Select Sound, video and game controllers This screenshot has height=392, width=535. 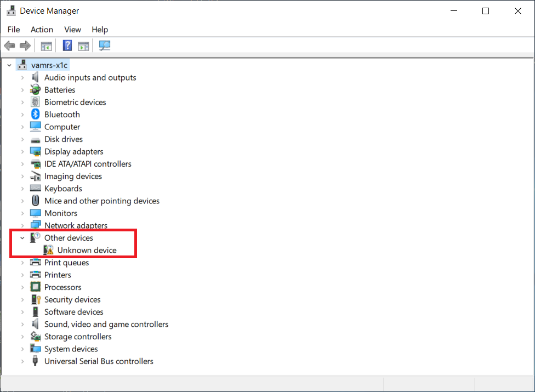106,324
